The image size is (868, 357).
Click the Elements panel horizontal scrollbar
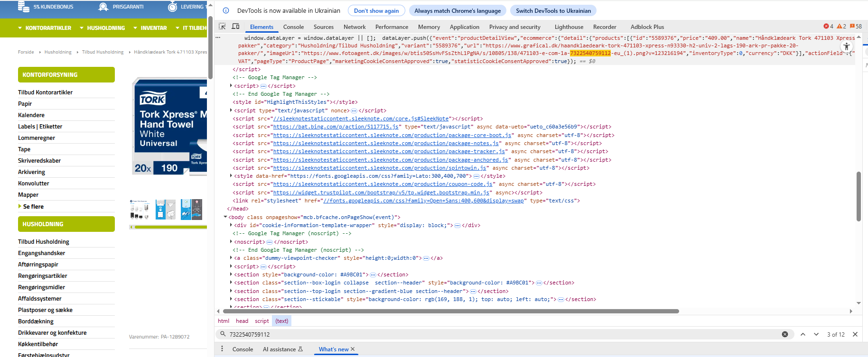[451, 311]
